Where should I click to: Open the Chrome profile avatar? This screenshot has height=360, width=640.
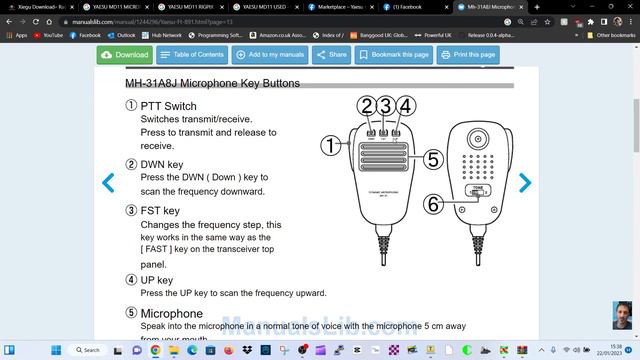coord(618,22)
